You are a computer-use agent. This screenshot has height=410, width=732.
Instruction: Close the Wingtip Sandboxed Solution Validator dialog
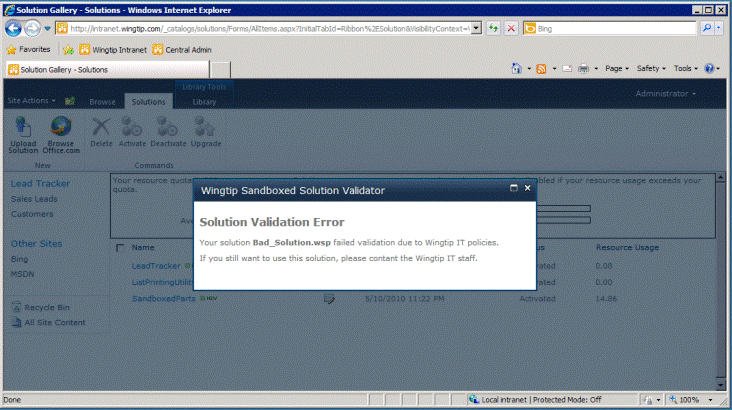[x=528, y=188]
